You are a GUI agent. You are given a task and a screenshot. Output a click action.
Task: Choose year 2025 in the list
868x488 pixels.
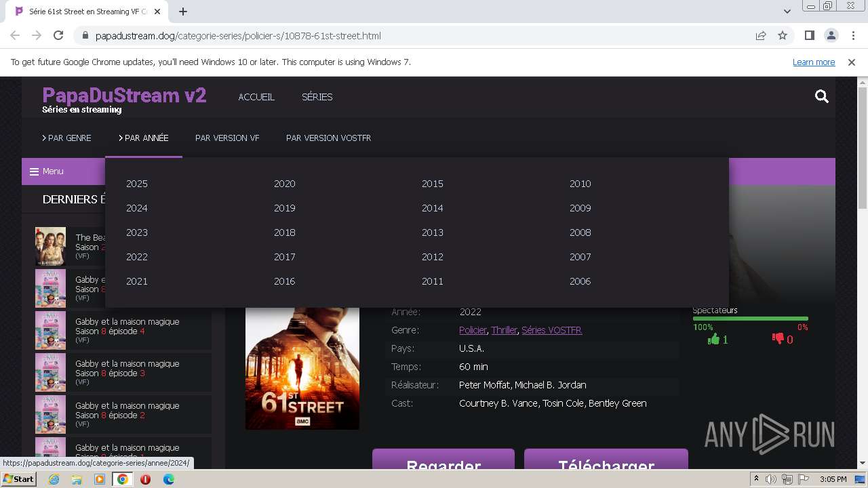tap(137, 184)
